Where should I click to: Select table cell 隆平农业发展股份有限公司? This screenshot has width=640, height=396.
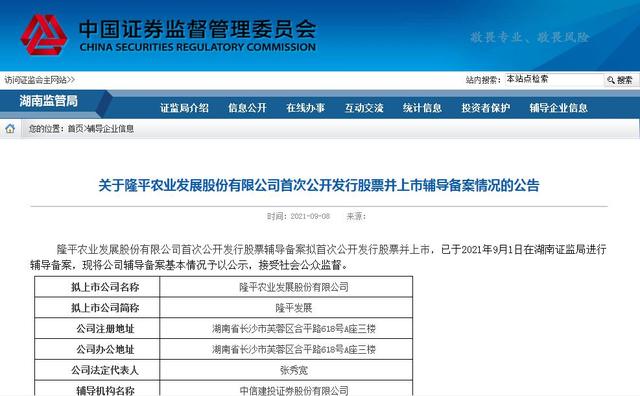[286, 287]
